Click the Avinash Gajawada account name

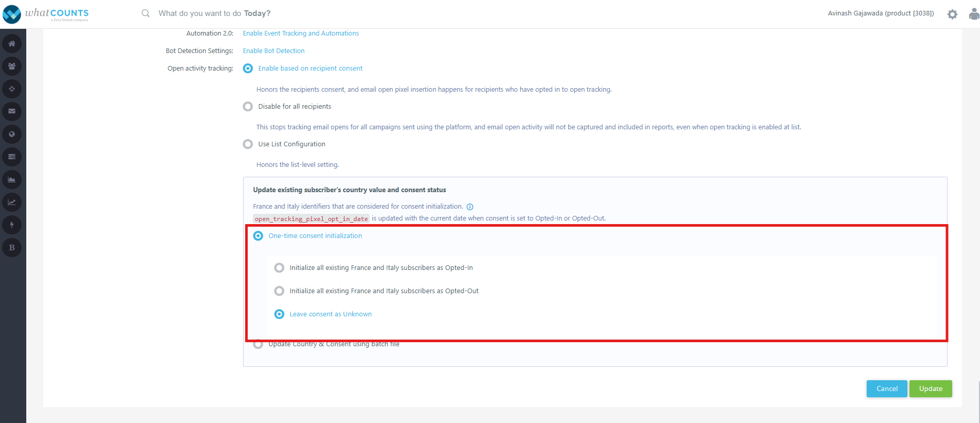pos(881,13)
